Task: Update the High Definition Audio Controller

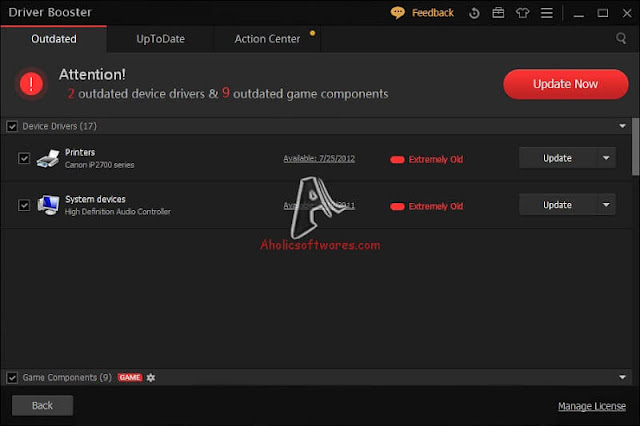Action: (x=558, y=204)
